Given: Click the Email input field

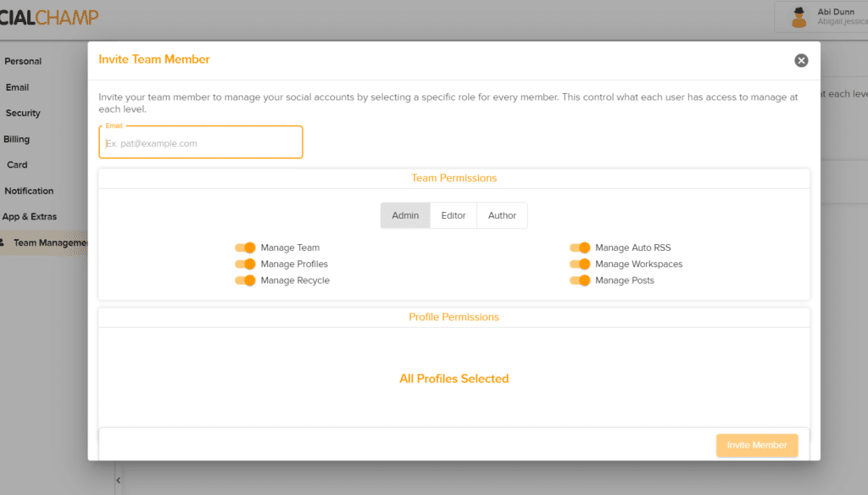Looking at the screenshot, I should click(x=201, y=142).
